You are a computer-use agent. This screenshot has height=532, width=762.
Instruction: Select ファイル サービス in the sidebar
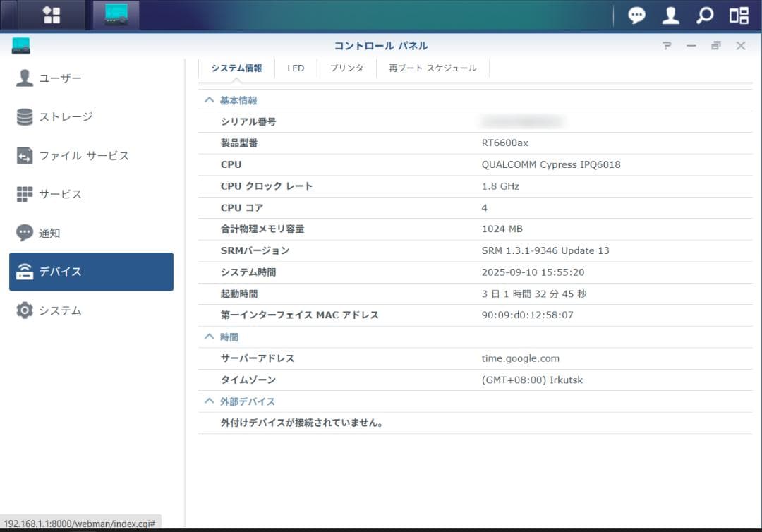71,156
